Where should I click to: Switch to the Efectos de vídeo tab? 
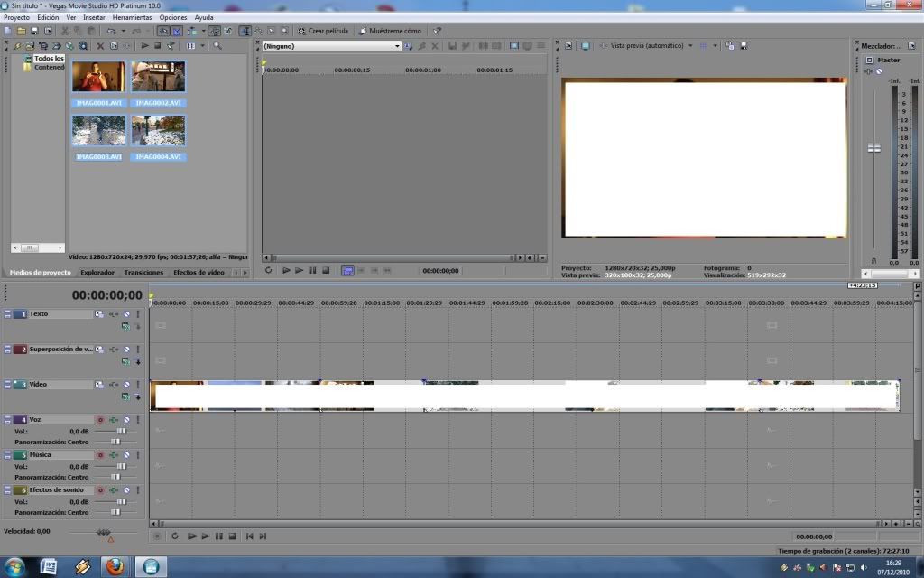(x=199, y=273)
